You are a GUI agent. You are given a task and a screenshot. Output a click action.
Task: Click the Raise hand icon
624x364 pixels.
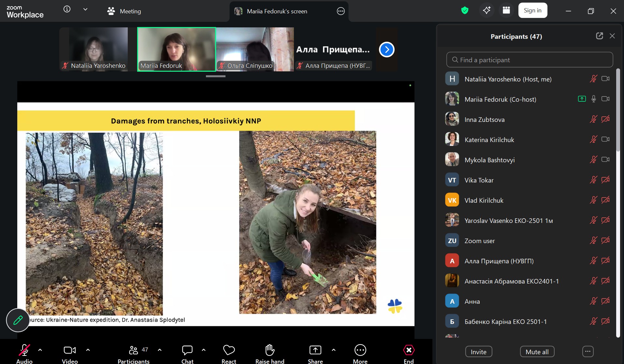(270, 350)
